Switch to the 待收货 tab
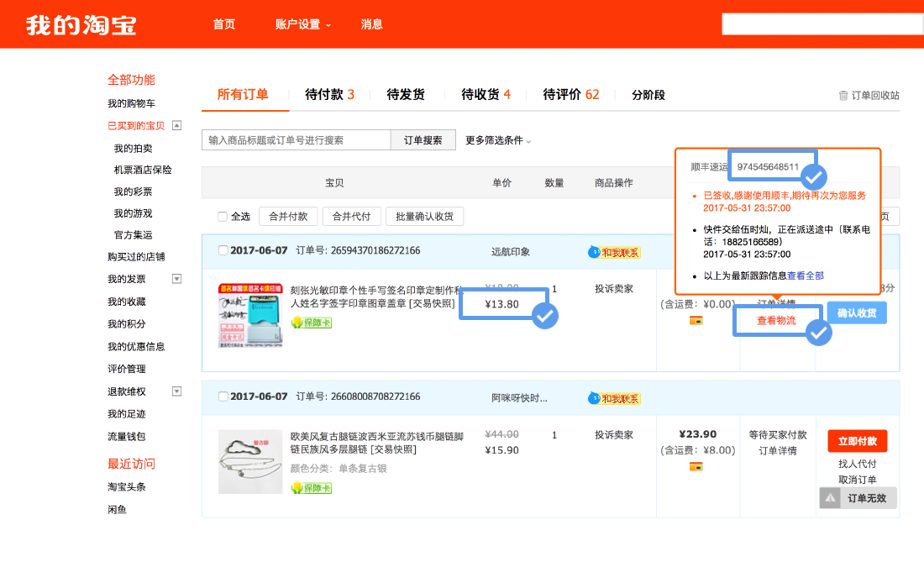The height and width of the screenshot is (588, 924). [x=486, y=95]
